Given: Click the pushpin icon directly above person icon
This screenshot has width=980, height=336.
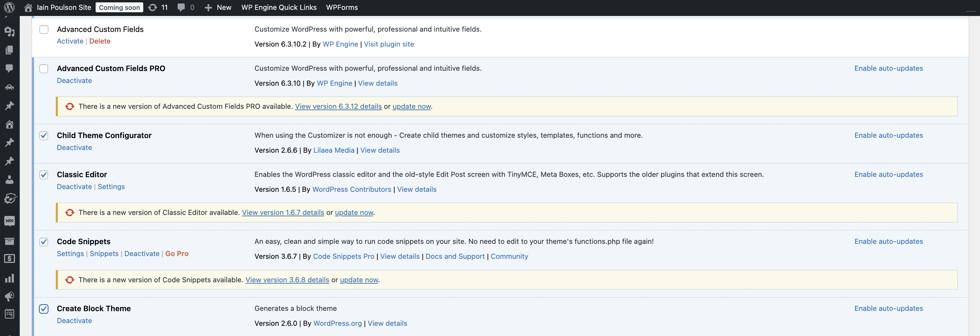Looking at the screenshot, I should tap(10, 161).
